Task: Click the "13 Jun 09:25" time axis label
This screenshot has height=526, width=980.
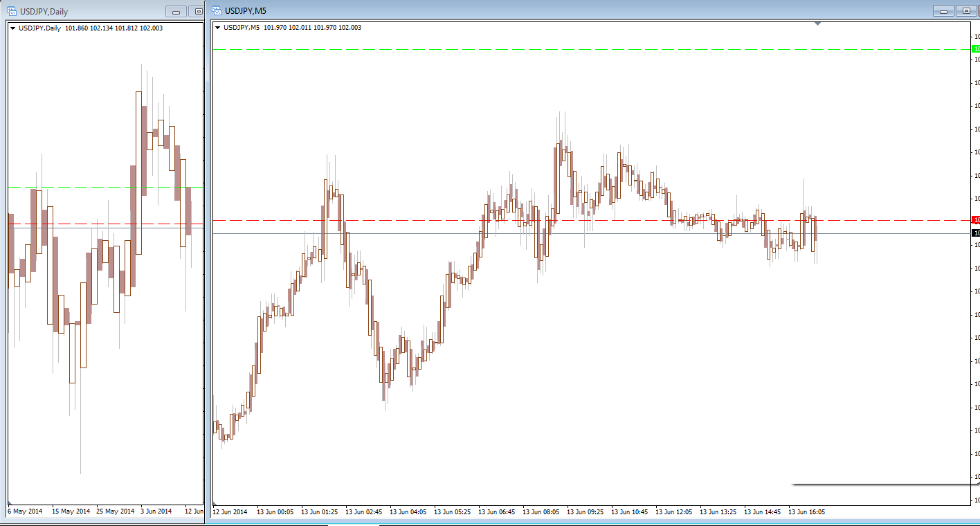Action: click(585, 512)
